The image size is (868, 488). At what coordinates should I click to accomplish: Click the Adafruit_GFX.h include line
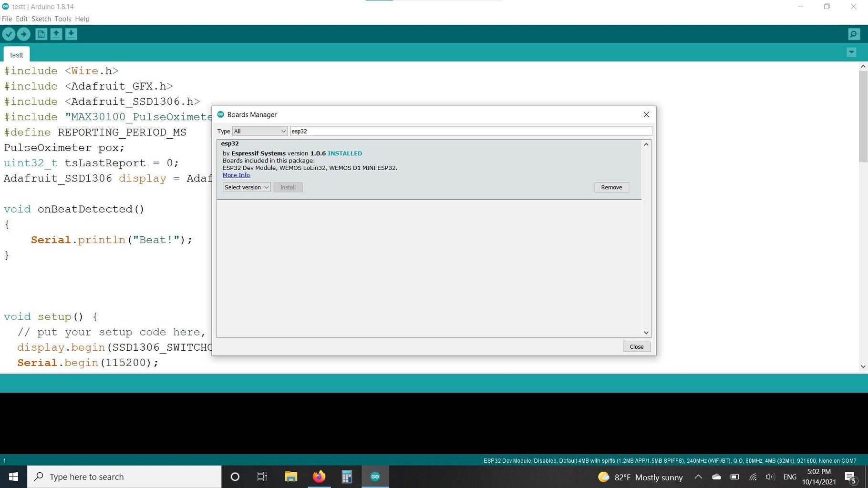[x=88, y=86]
